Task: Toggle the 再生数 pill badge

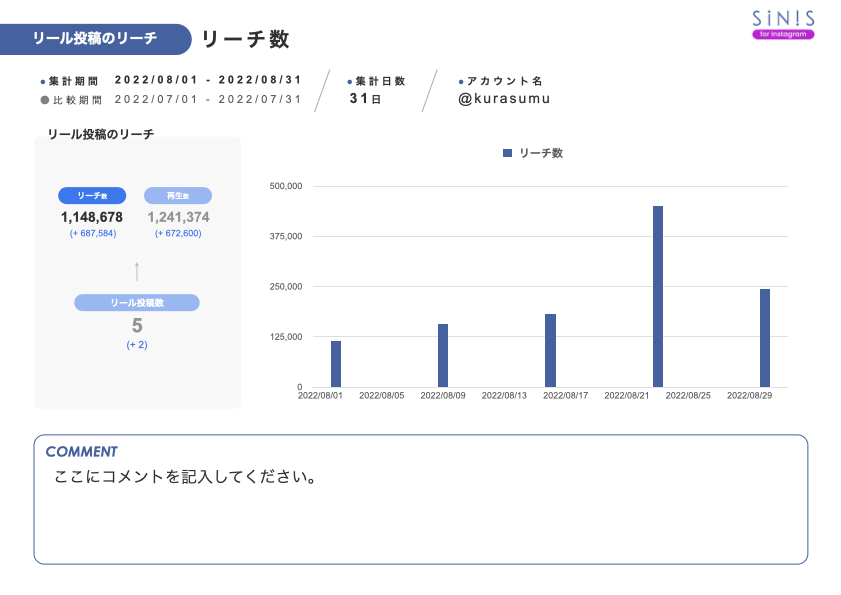Action: click(x=177, y=195)
